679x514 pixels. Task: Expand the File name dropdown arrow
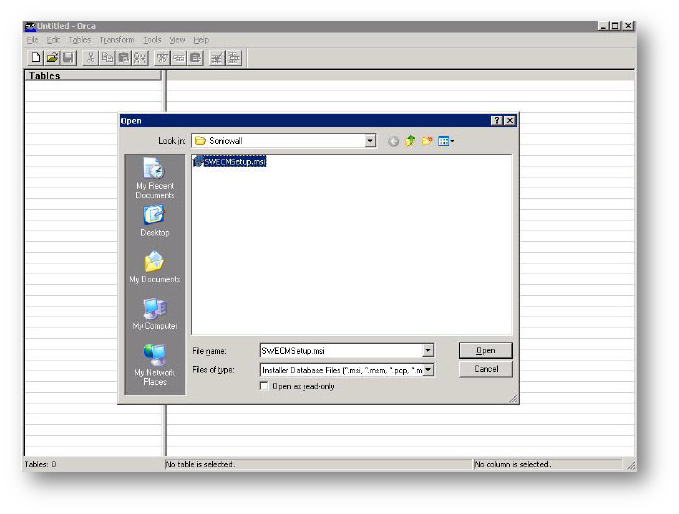click(427, 350)
